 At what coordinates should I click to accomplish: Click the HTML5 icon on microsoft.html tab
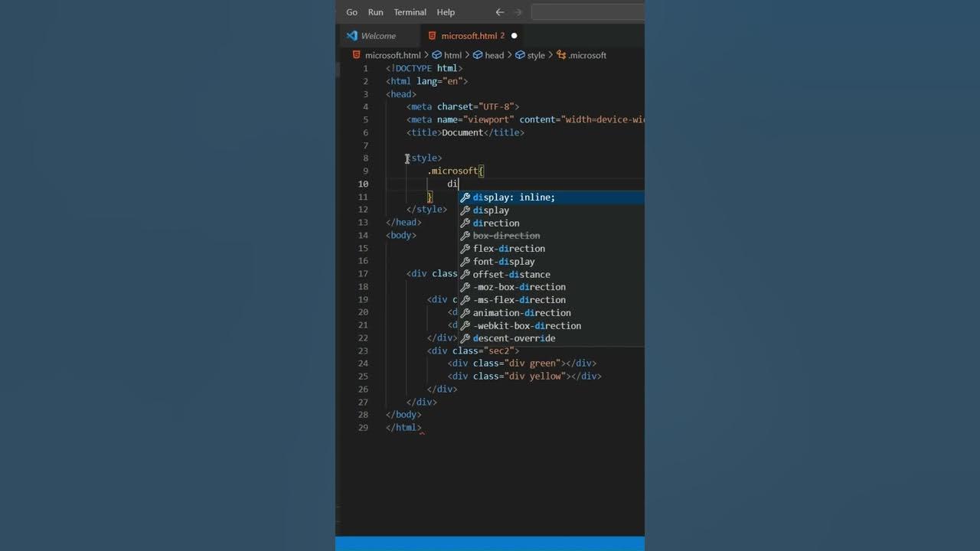coord(433,36)
